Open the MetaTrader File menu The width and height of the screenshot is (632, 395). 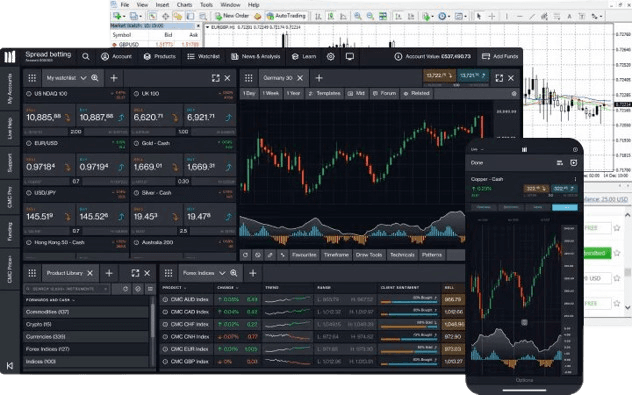click(125, 5)
